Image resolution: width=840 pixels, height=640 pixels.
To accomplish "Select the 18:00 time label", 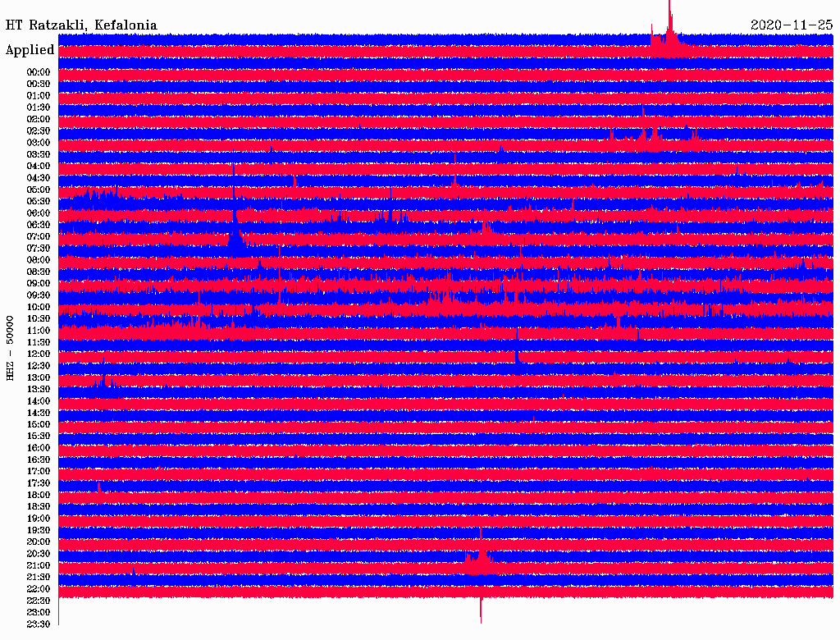I will point(39,496).
